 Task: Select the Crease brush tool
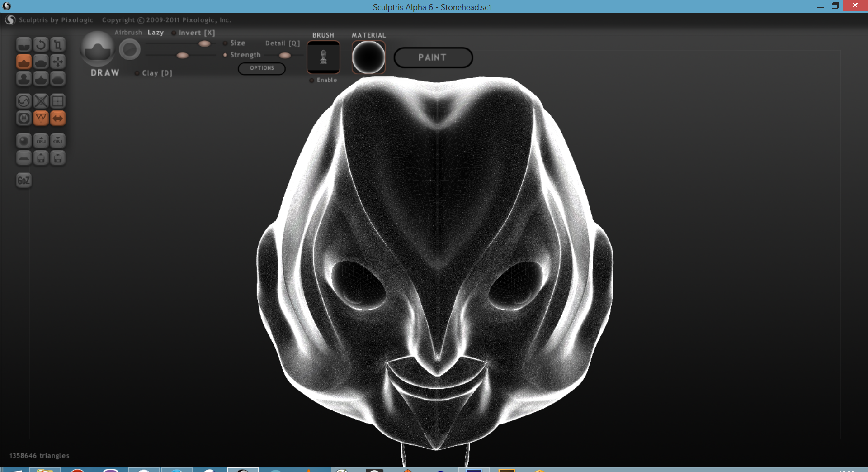pyautogui.click(x=24, y=44)
